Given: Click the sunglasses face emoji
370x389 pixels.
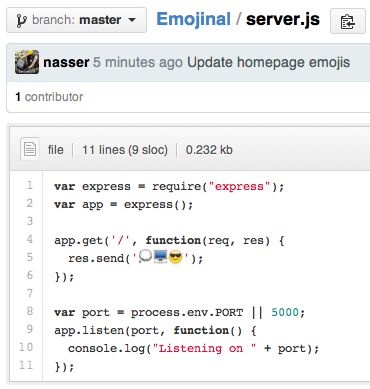Looking at the screenshot, I should point(176,257).
